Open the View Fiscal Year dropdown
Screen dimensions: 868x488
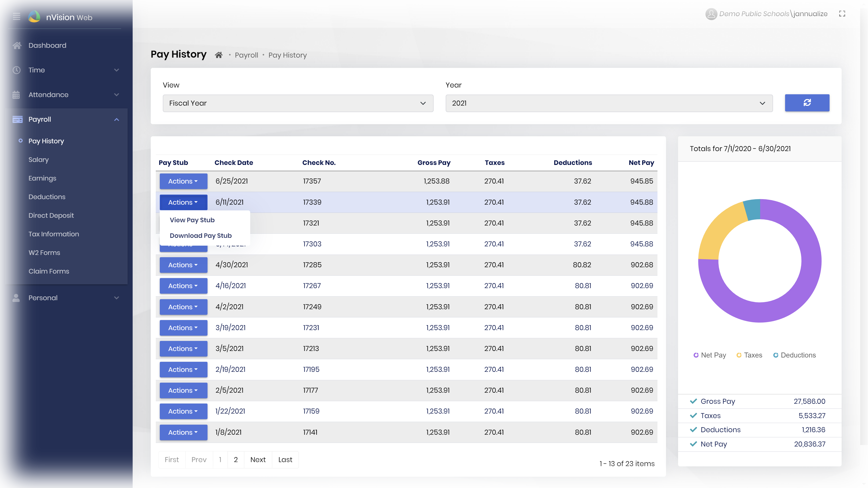(298, 103)
